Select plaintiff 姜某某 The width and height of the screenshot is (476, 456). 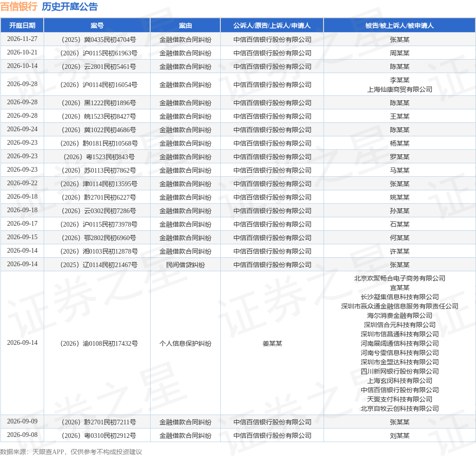272,343
